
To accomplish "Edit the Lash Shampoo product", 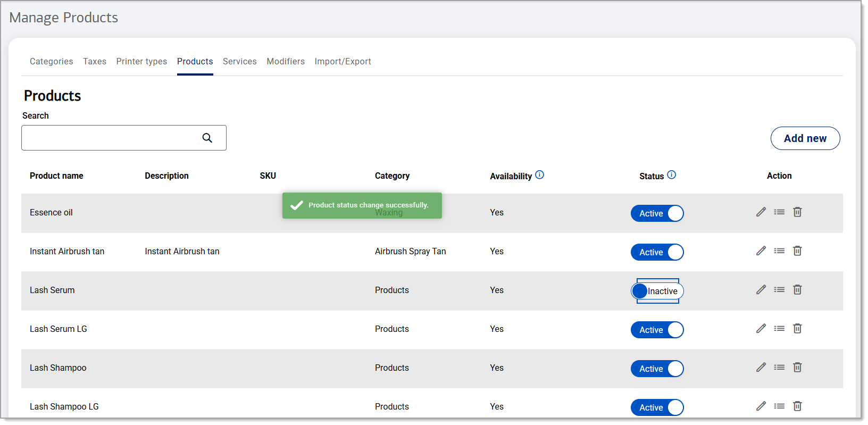I will (761, 367).
